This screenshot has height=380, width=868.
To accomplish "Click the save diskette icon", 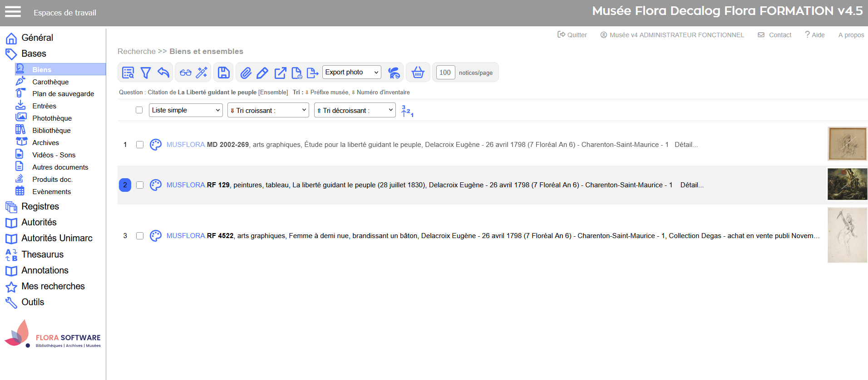I will [223, 73].
